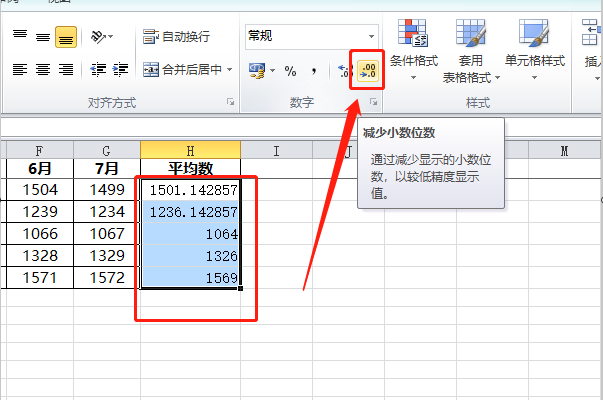Expand 合并后居中 dropdown arrow
603x400 pixels.
[x=230, y=70]
